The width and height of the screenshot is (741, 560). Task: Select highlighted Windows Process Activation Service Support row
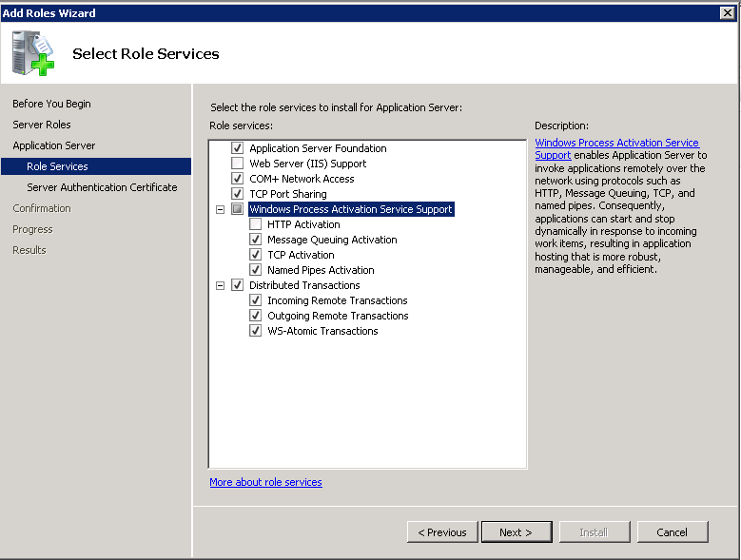351,209
